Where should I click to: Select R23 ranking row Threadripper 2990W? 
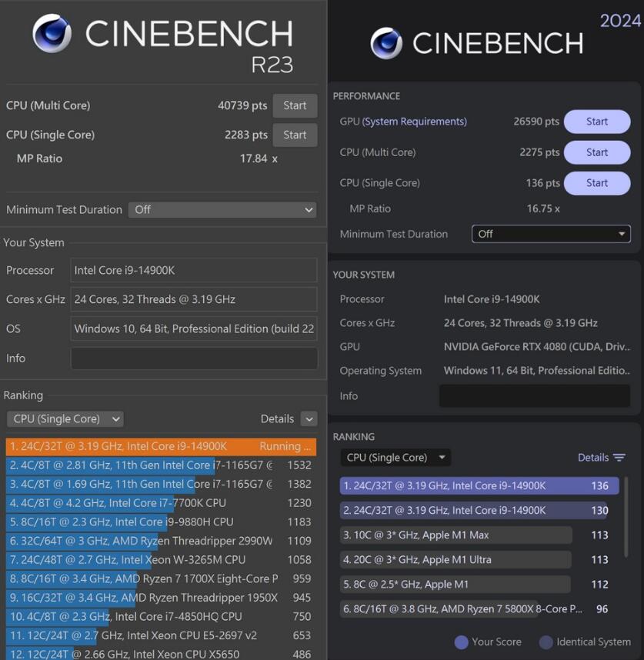click(x=162, y=542)
